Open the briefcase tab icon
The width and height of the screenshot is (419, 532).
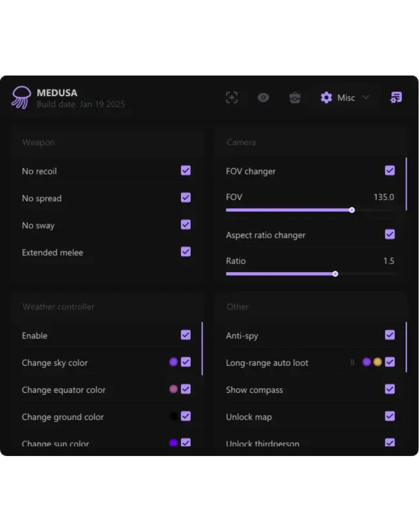295,98
